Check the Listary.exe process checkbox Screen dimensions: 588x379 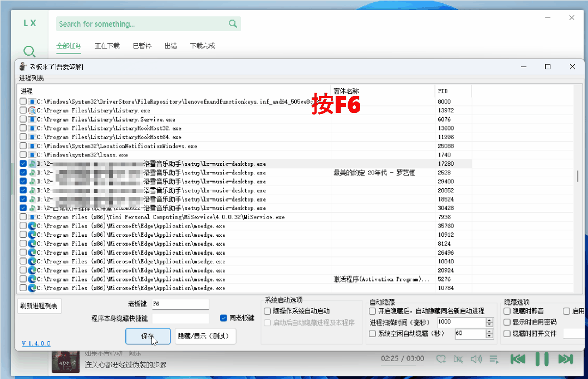coord(23,110)
